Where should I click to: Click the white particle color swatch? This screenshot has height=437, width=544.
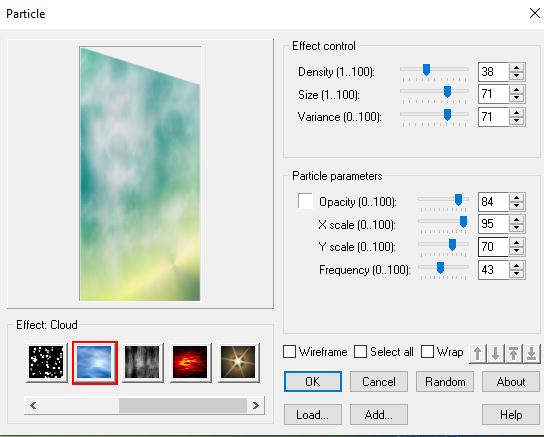pos(305,201)
